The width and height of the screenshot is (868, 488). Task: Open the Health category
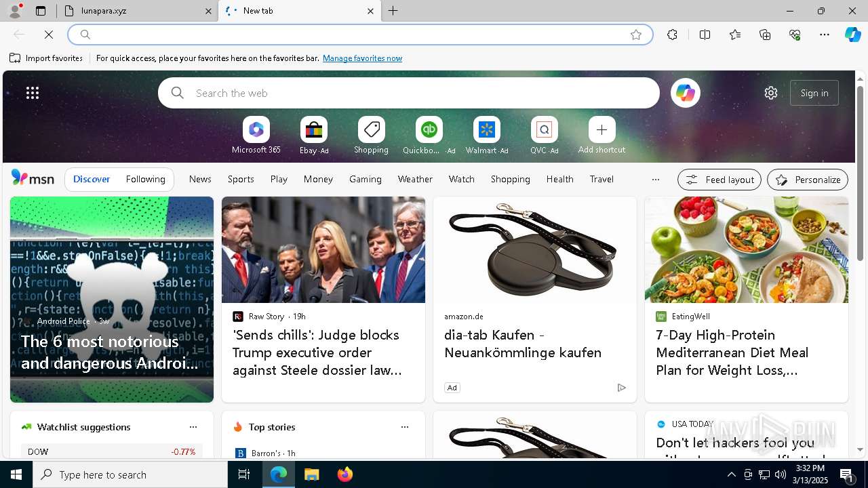[x=559, y=179]
